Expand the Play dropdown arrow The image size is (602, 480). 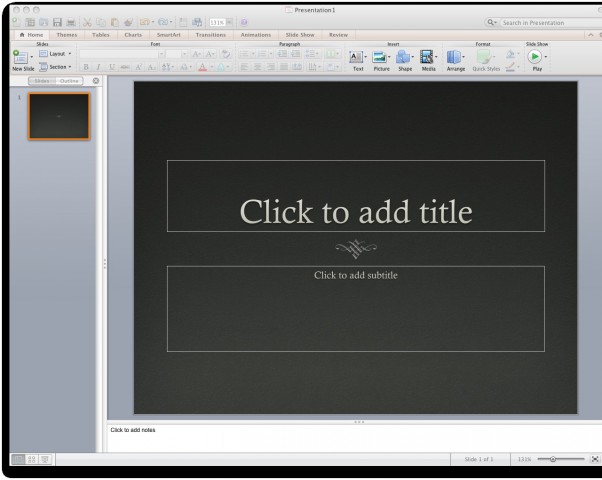point(546,57)
